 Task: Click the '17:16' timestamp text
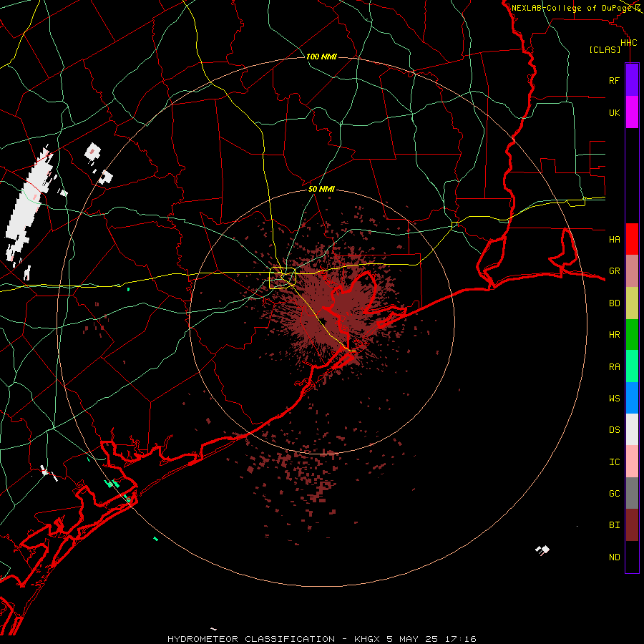[461, 639]
